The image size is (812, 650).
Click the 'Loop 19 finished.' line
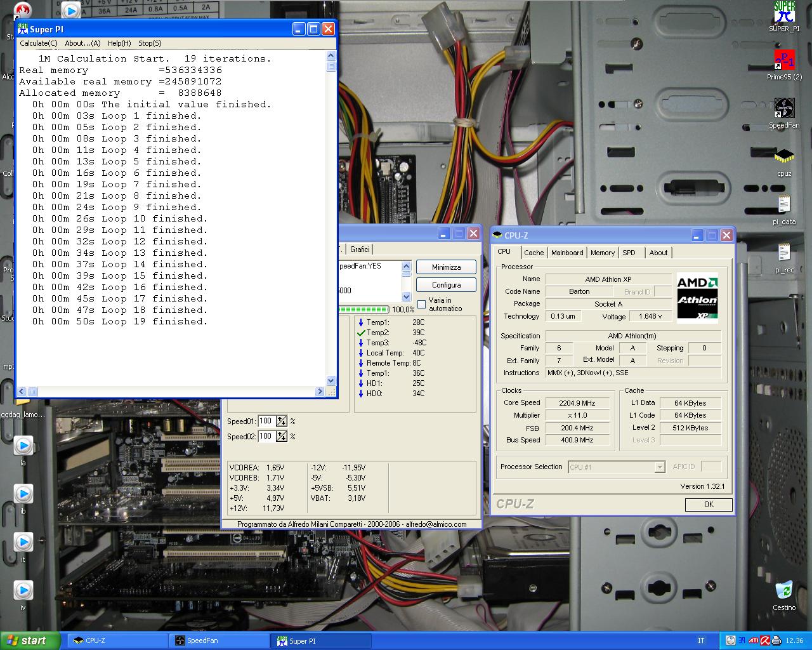(154, 322)
